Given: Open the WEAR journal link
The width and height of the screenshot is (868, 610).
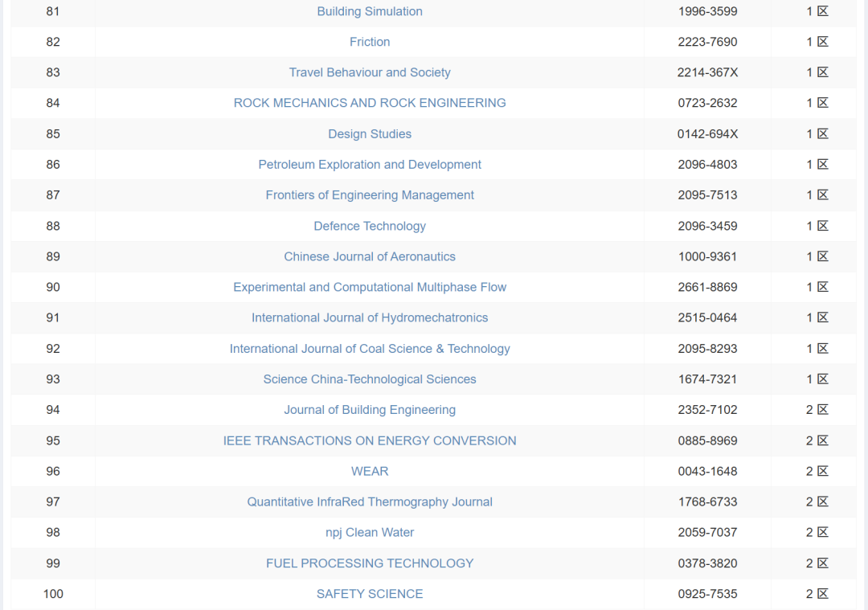Looking at the screenshot, I should pyautogui.click(x=369, y=471).
